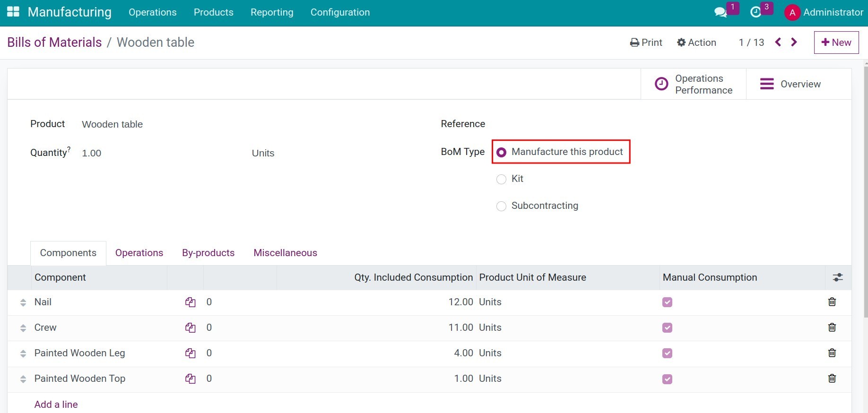Viewport: 868px width, 413px height.
Task: Switch to the By-products tab
Action: point(208,253)
